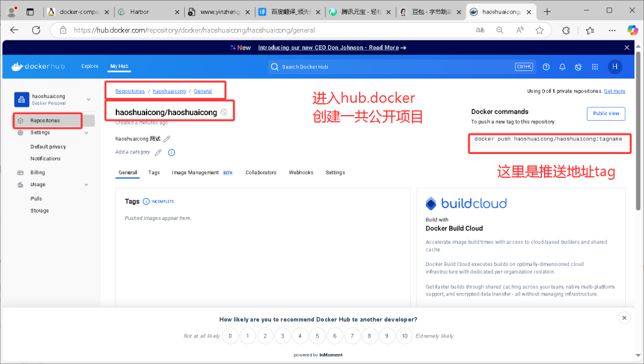Edit the repository description pencil icon
The height and width of the screenshot is (364, 644).
[167, 139]
